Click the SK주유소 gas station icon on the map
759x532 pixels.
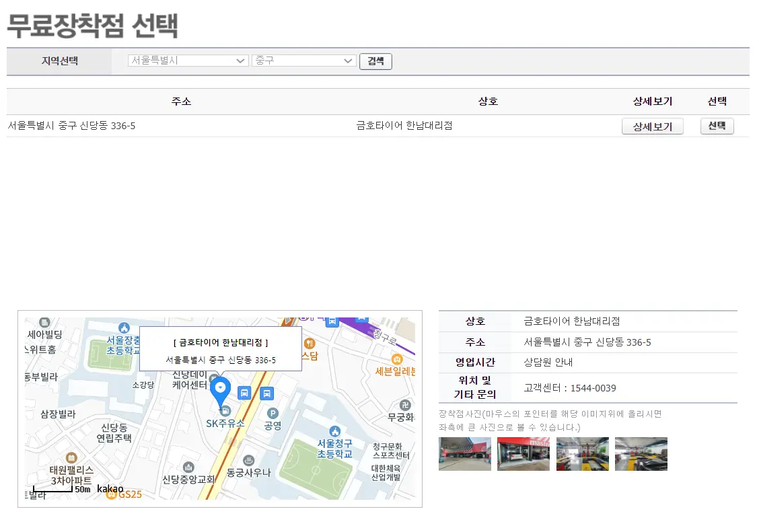point(227,412)
